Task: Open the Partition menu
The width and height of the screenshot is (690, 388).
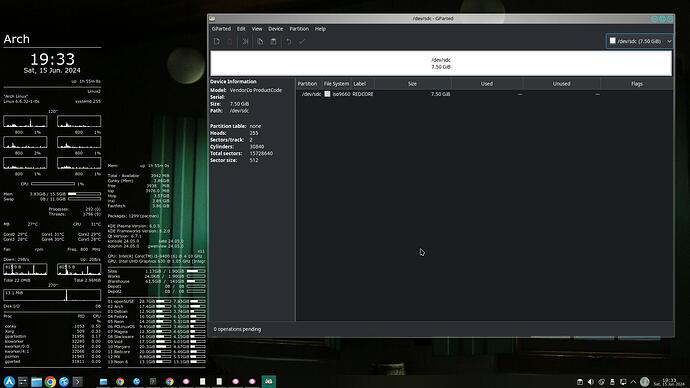Action: pos(299,29)
